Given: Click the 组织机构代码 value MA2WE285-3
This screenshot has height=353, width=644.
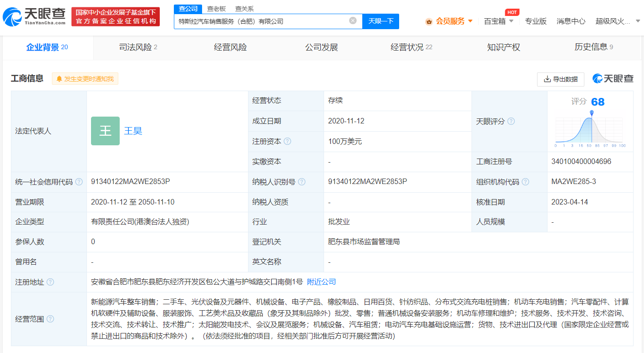Looking at the screenshot, I should (573, 182).
